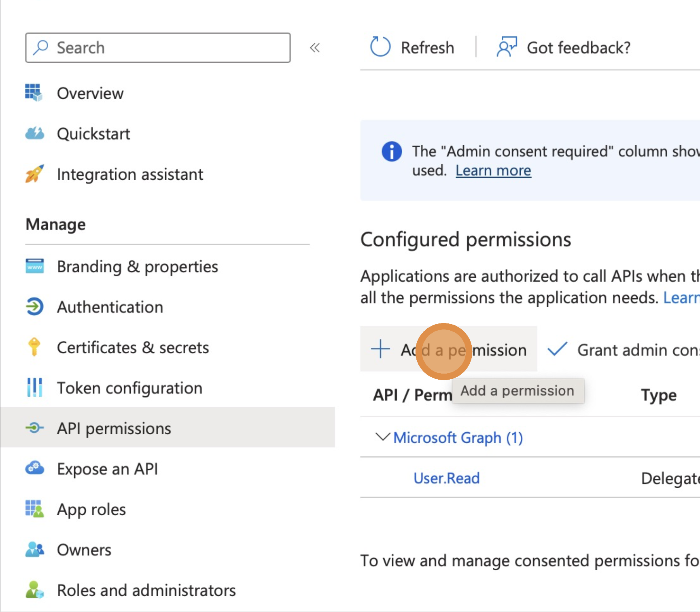
Task: Click the Quickstart cloud icon
Action: click(35, 133)
